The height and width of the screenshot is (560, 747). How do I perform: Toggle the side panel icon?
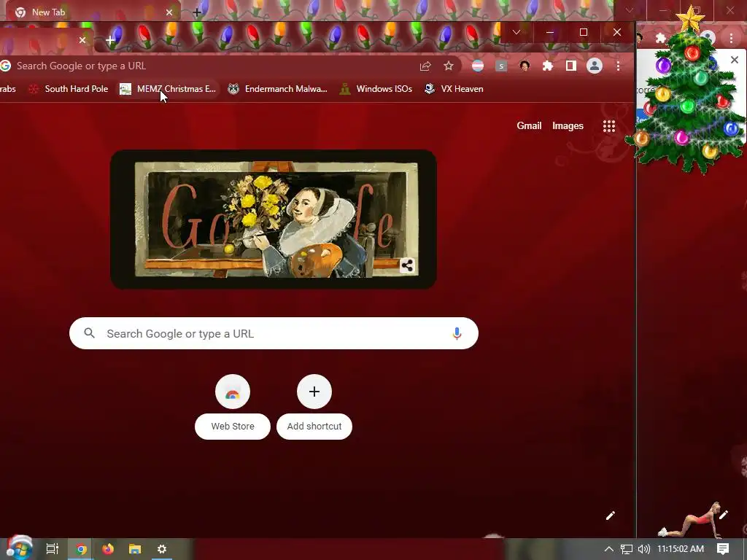pos(570,66)
